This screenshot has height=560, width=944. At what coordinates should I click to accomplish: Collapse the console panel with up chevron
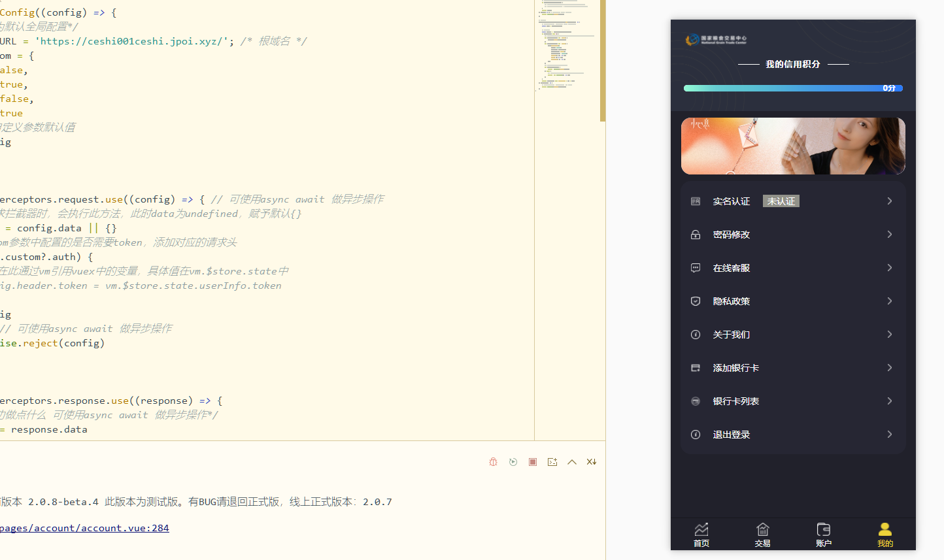[572, 462]
